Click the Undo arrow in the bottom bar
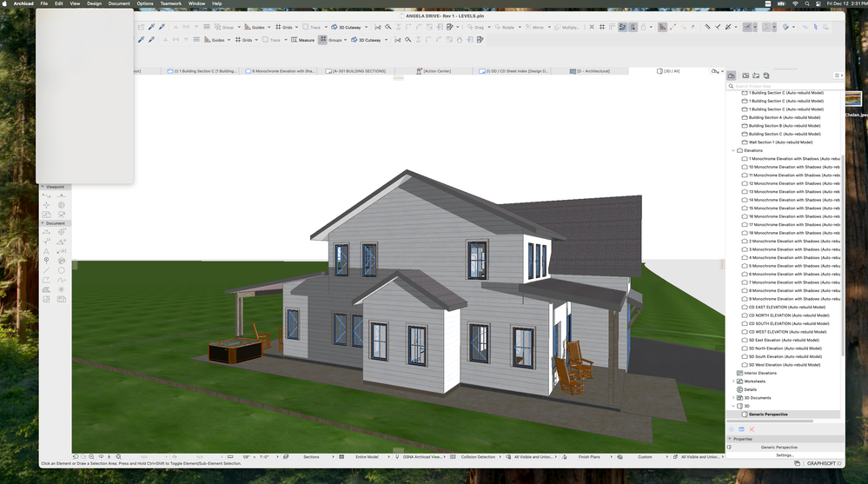 point(76,457)
